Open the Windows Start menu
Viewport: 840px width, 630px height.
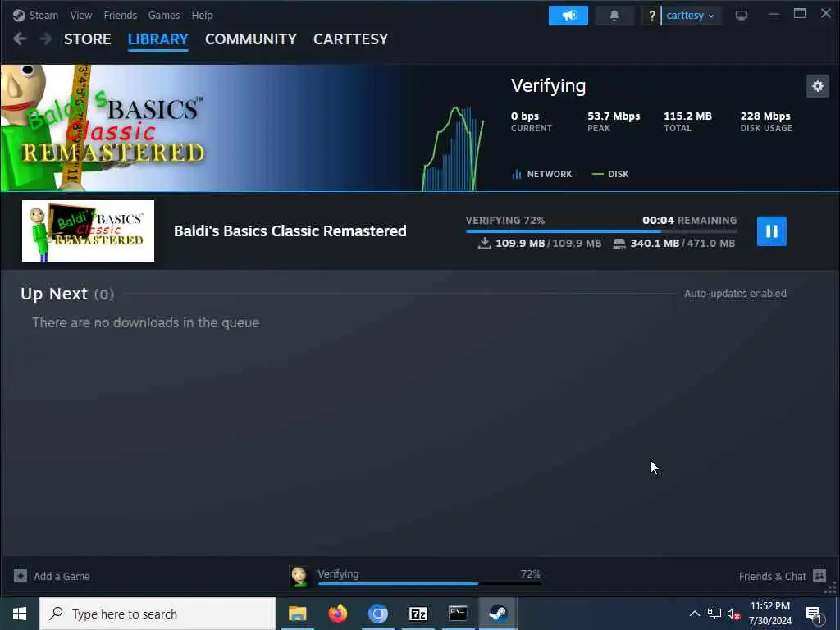click(20, 614)
